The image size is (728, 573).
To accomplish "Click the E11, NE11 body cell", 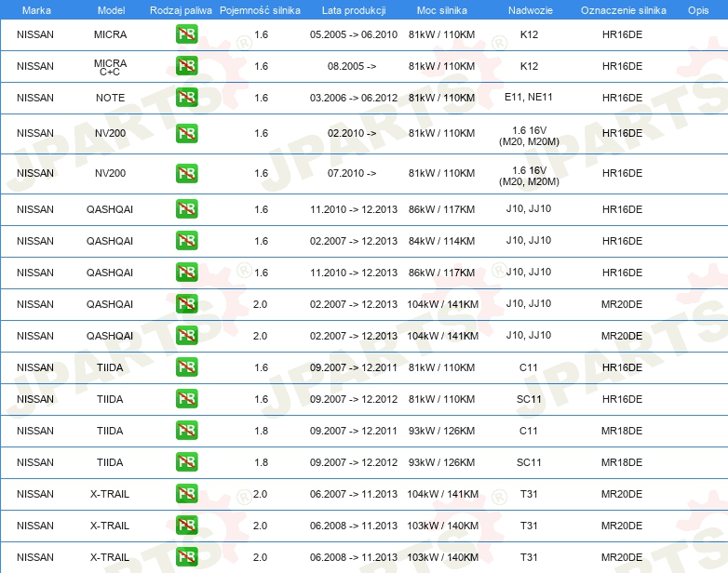I will tap(529, 97).
